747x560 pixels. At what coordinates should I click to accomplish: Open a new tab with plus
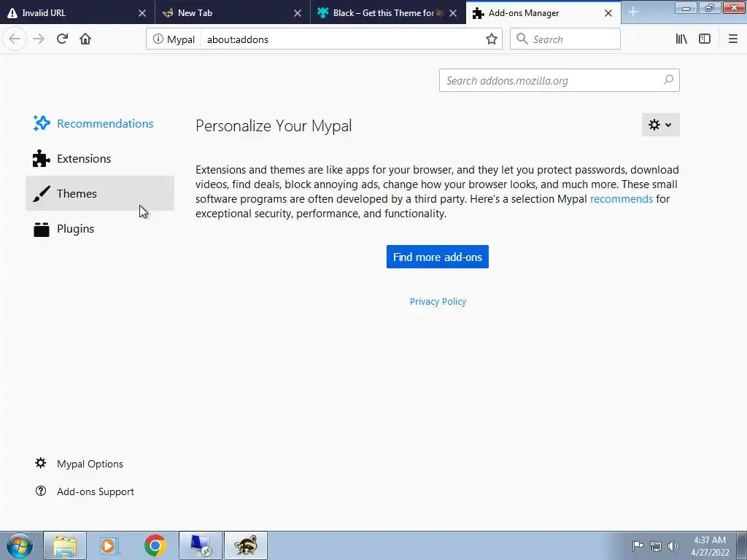pyautogui.click(x=632, y=12)
